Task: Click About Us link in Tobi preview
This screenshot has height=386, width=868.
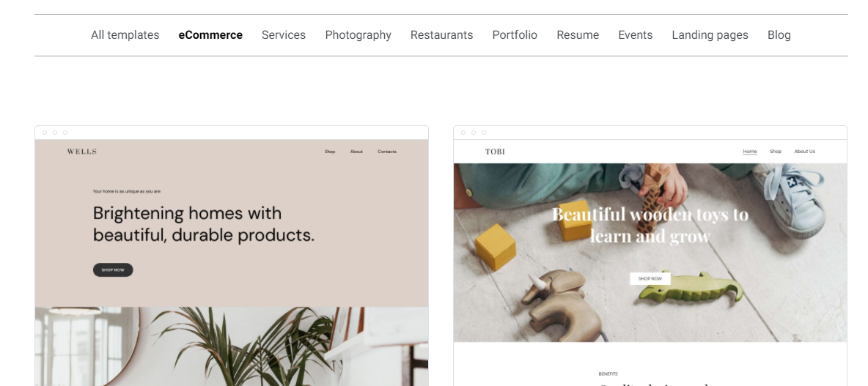Action: (804, 152)
